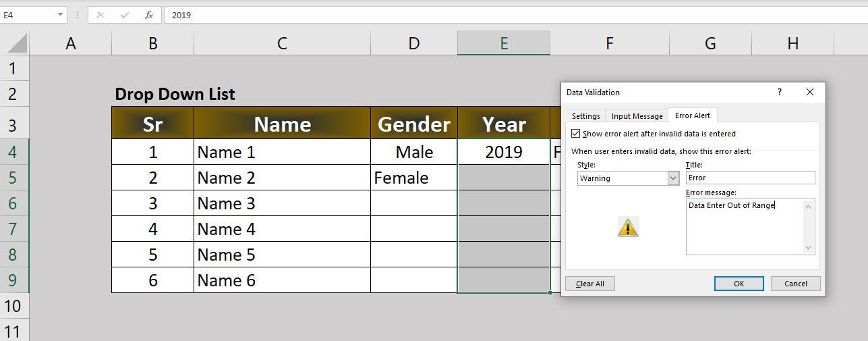This screenshot has height=341, width=868.
Task: Select column G header
Action: tap(710, 44)
